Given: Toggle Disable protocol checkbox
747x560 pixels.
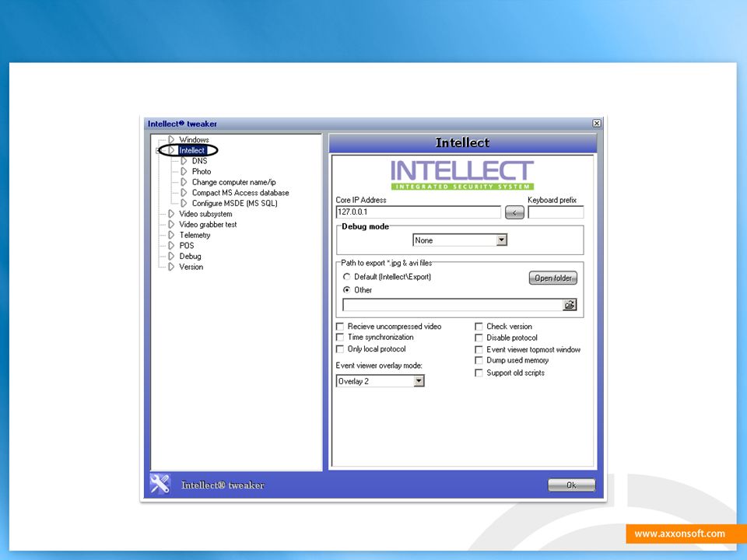Looking at the screenshot, I should (479, 338).
